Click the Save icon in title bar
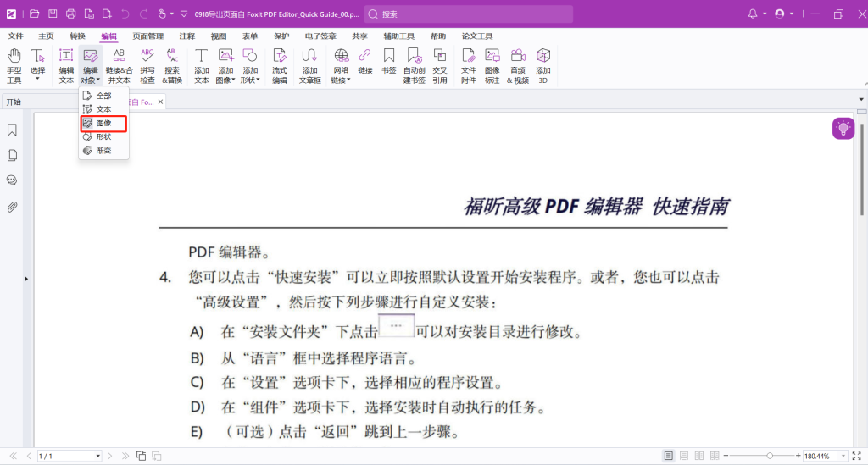Screen dimensions: 868x465 coord(53,14)
